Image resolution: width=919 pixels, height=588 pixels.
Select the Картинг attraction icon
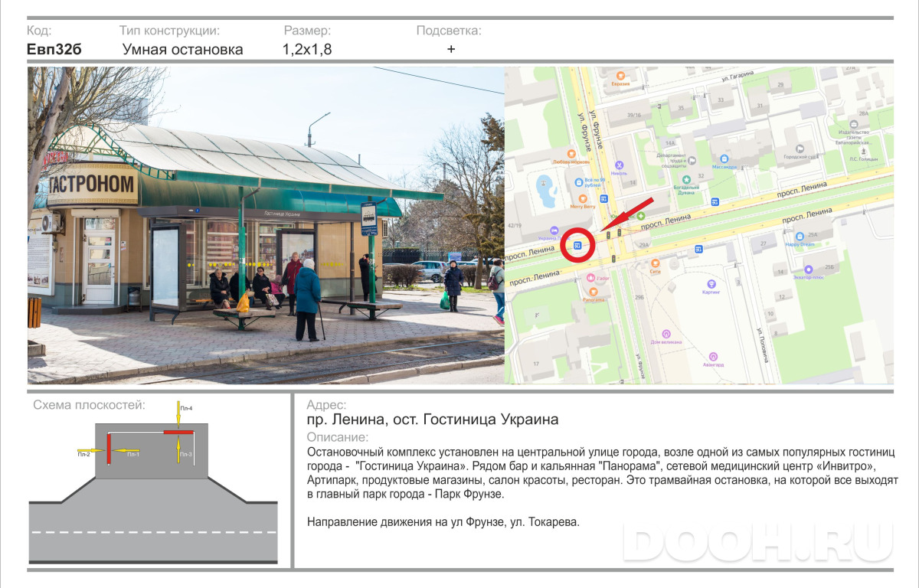pos(711,284)
